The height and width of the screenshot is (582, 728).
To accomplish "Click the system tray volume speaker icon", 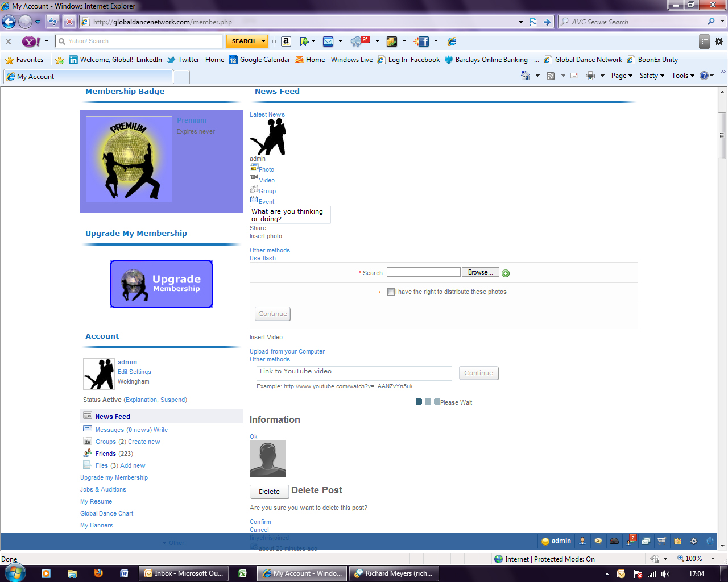I will click(x=665, y=574).
